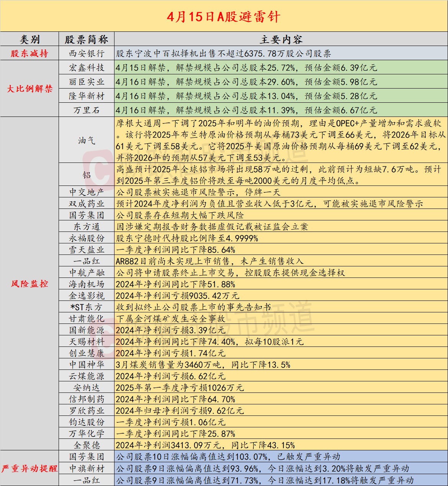
Task: Select the 股票简称 column header
Action: 87,39
